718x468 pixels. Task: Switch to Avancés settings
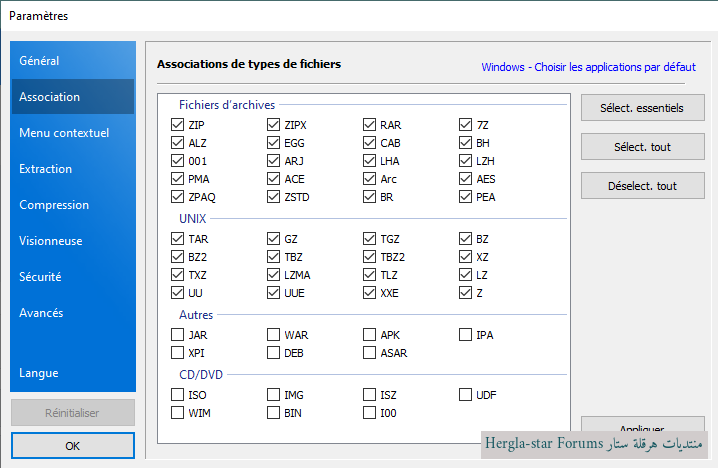click(73, 313)
